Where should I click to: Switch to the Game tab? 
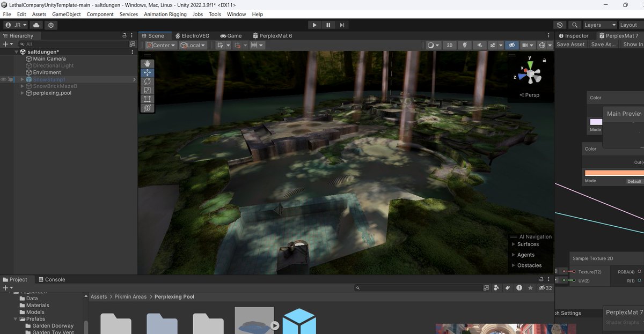pyautogui.click(x=231, y=35)
